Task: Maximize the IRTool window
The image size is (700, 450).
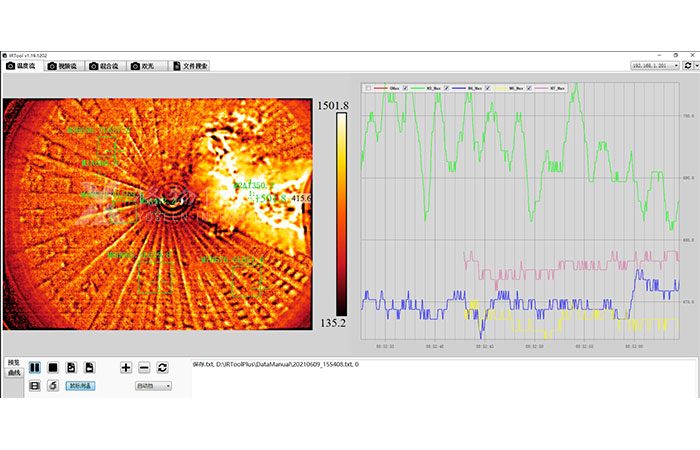Action: (676, 55)
